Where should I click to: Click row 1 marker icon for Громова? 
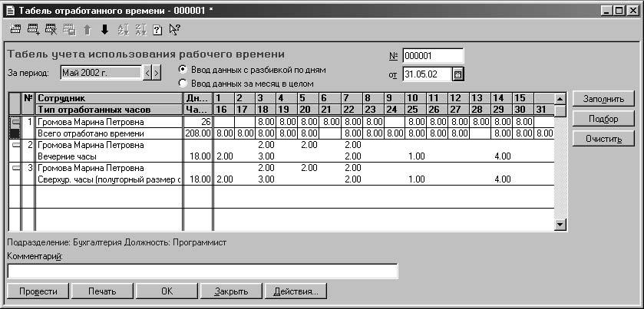coord(15,122)
